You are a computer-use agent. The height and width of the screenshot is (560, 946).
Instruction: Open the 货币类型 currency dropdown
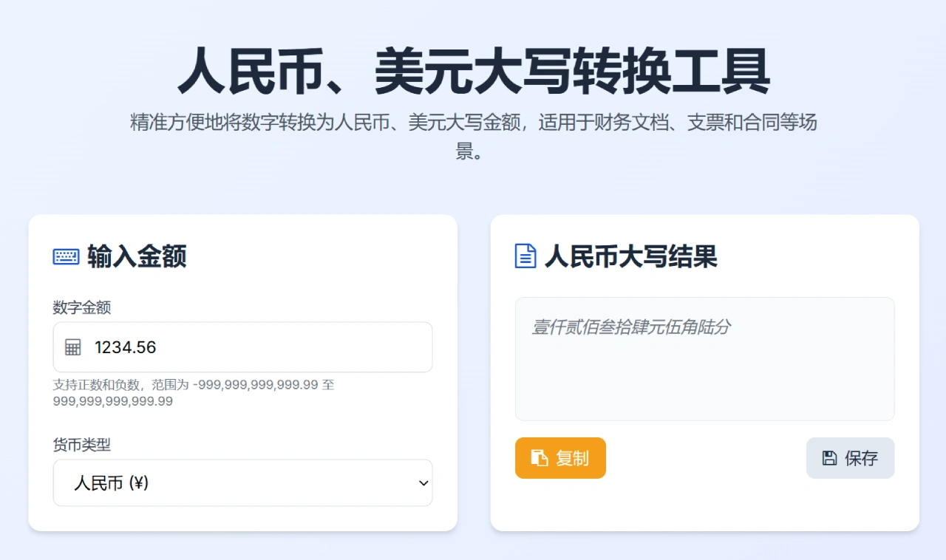(x=242, y=483)
